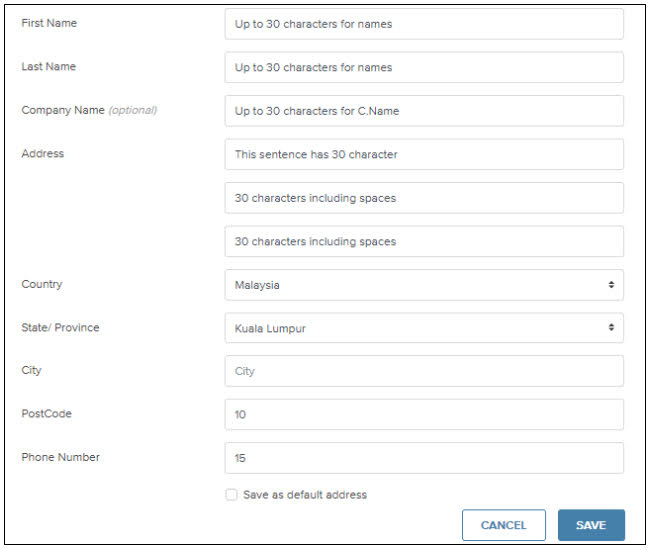Click the SAVE button
The height and width of the screenshot is (550, 650).
(x=591, y=525)
